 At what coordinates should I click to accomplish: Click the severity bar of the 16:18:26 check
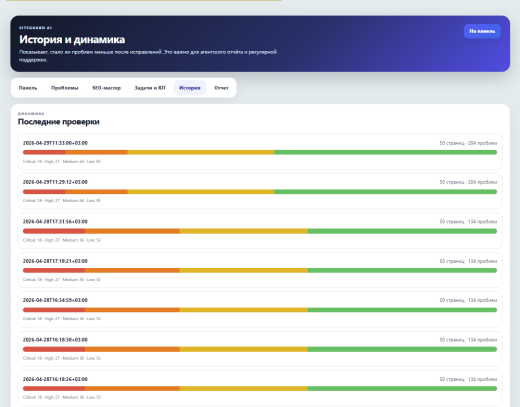click(x=260, y=389)
